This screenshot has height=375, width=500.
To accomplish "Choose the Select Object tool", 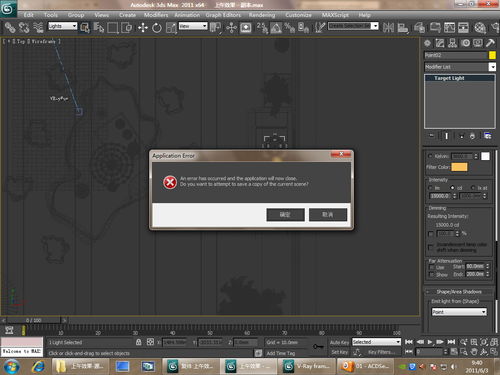I will (85, 27).
